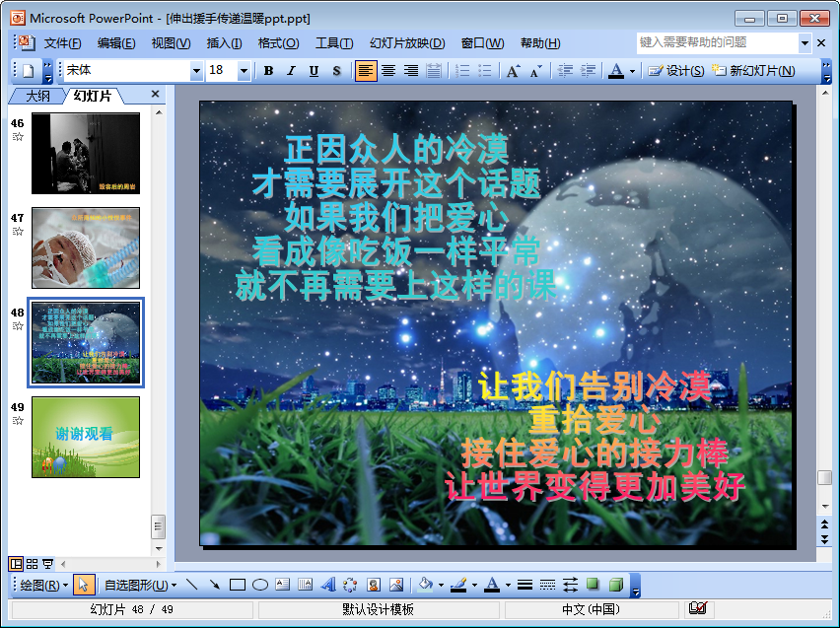The image size is (840, 628).
Task: Open the 绘图(R) drawing menu
Action: [x=43, y=586]
